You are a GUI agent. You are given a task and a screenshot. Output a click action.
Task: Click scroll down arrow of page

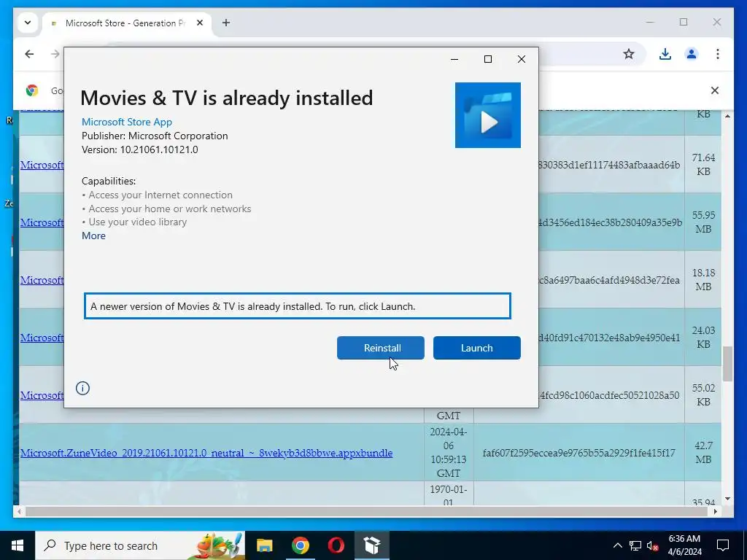(x=727, y=499)
